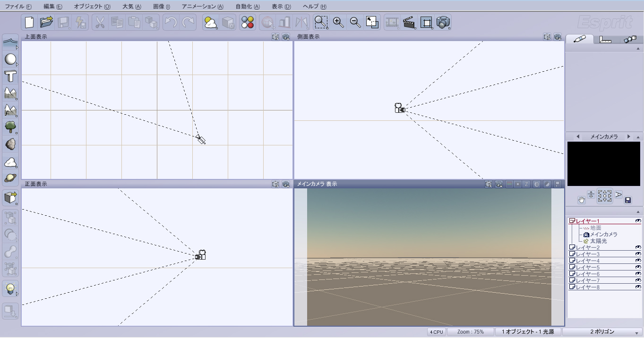Open the animation clapperboard icon
Screen dimensions: 644x338
(x=409, y=23)
